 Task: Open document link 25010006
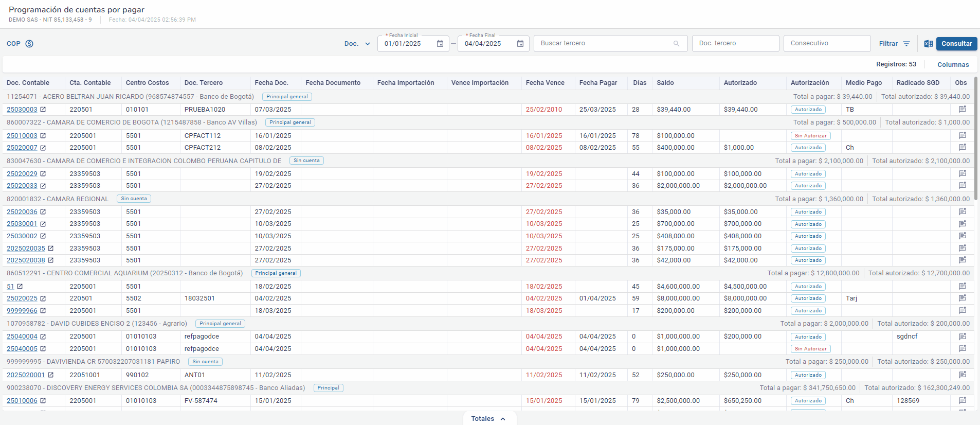coord(22,401)
